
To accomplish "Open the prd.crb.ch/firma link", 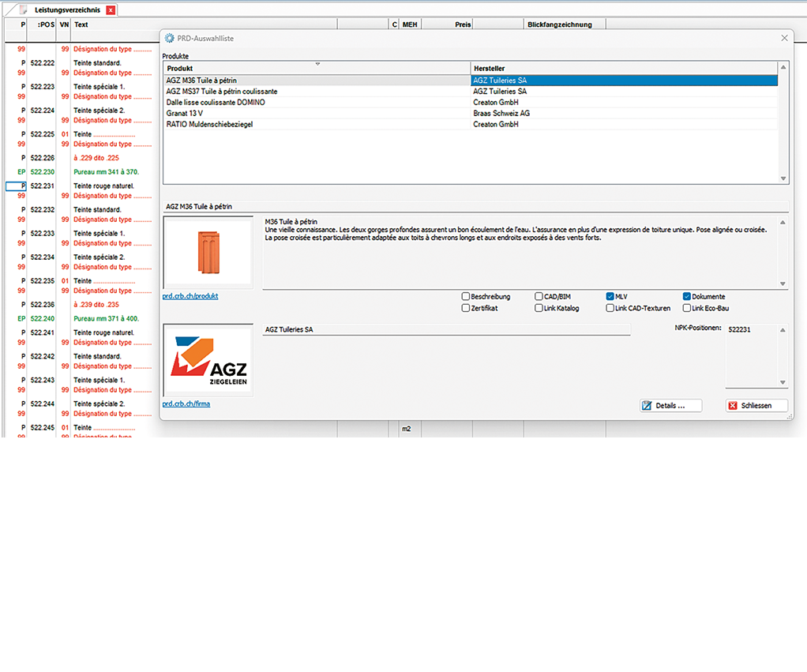I will point(186,404).
